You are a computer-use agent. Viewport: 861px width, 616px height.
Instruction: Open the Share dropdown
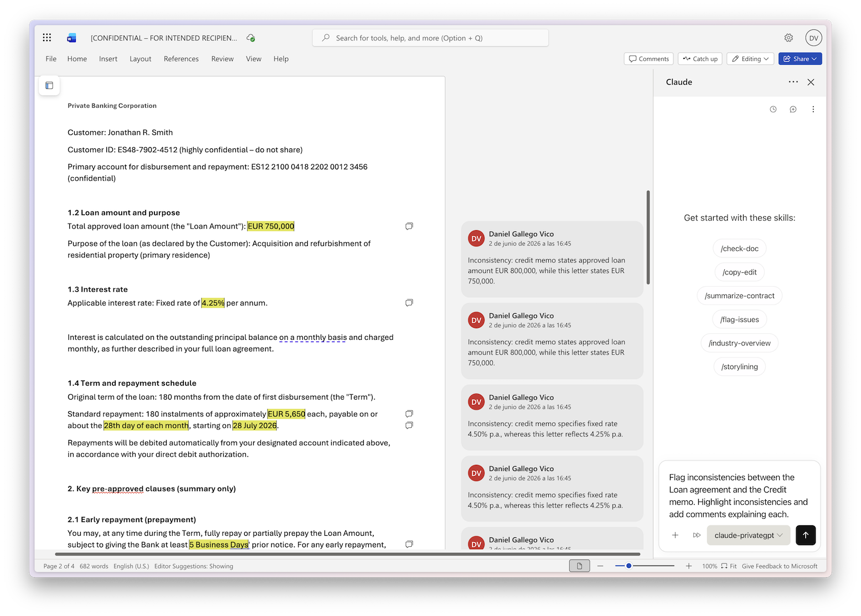click(800, 59)
